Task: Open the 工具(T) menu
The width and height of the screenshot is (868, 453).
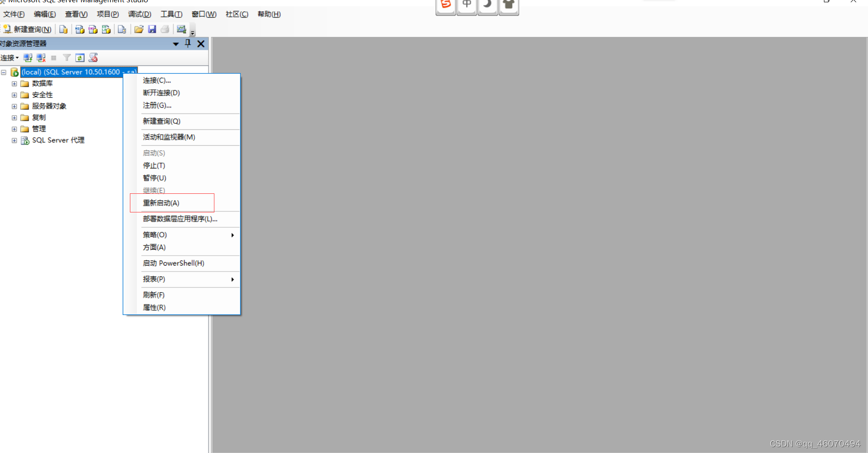Action: click(171, 15)
